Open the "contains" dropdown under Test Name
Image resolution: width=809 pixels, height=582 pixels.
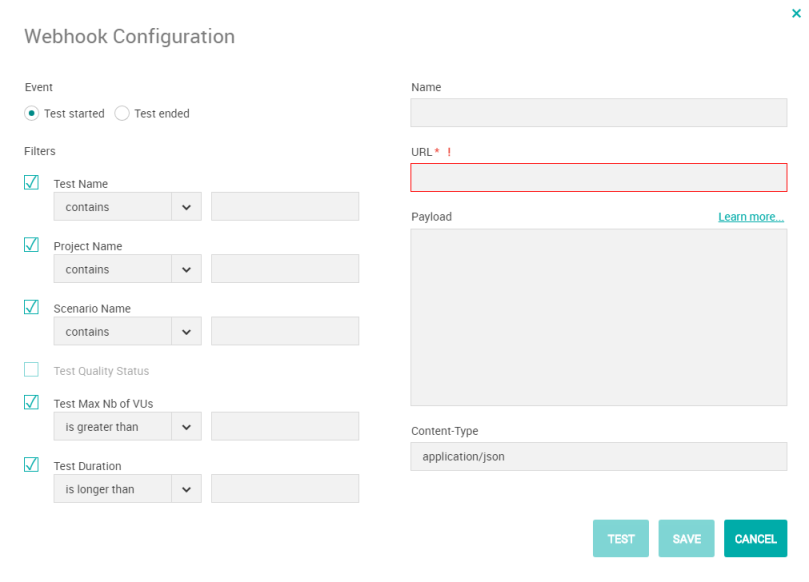(127, 206)
